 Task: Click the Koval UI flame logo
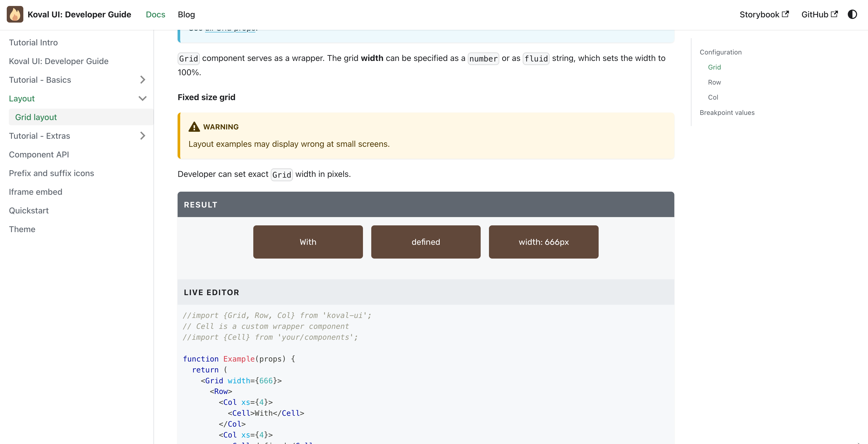15,15
